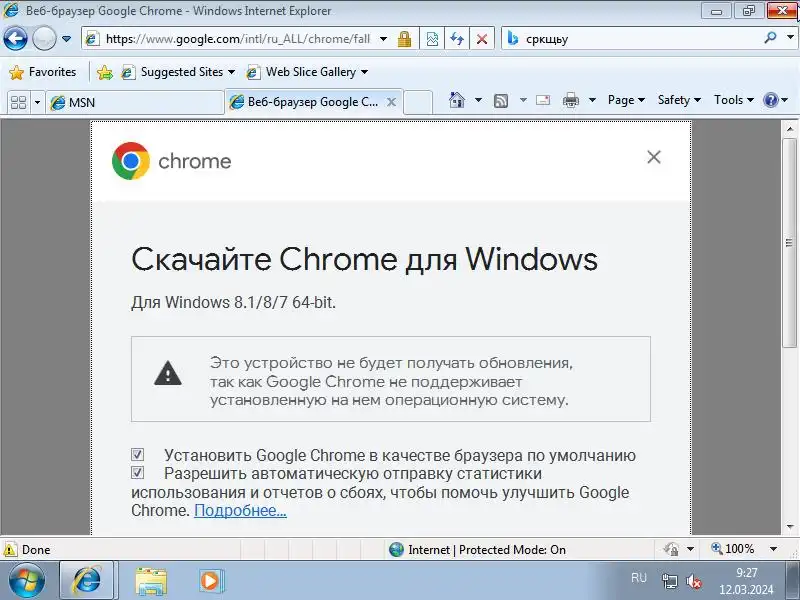
Task: Uncheck set Chrome as default browser
Action: (137, 454)
